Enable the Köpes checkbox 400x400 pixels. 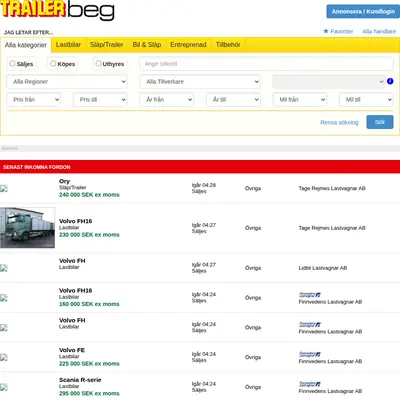(53, 63)
